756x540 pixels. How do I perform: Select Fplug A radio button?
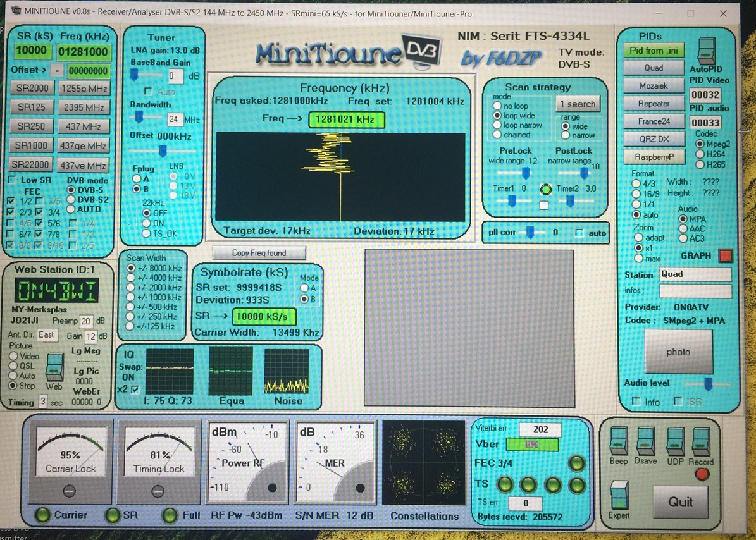point(137,179)
